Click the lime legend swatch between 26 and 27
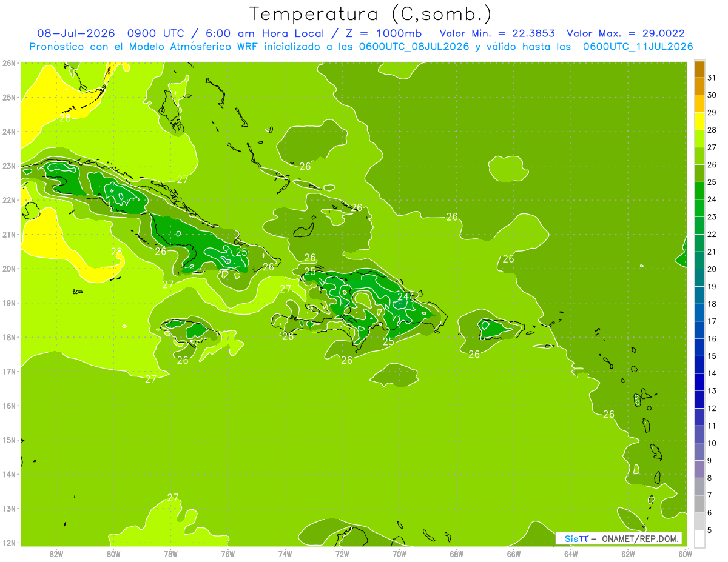The image size is (728, 562). pos(699,156)
